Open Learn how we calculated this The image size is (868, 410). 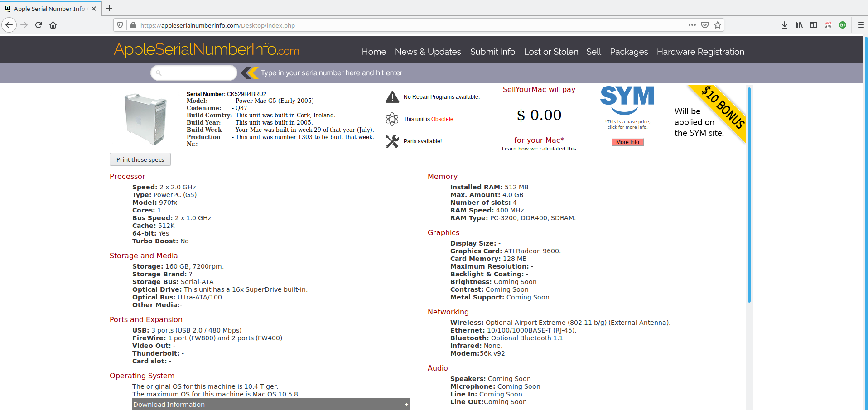(x=539, y=149)
